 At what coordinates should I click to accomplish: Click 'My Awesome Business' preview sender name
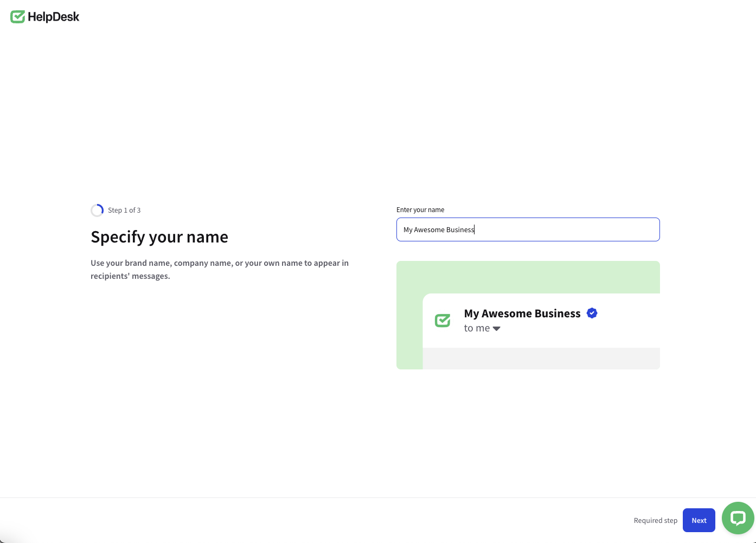point(522,314)
